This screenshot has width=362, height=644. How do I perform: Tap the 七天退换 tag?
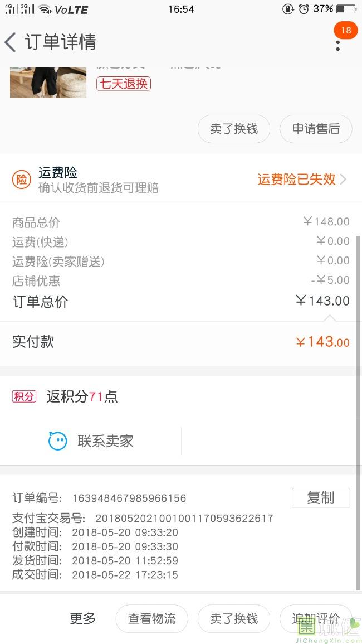click(x=123, y=84)
